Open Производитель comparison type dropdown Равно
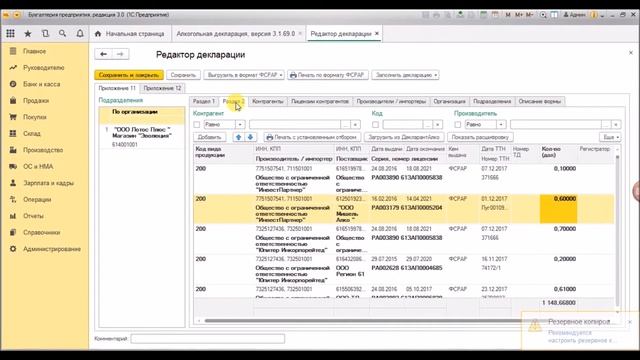640x360 pixels. point(501,124)
